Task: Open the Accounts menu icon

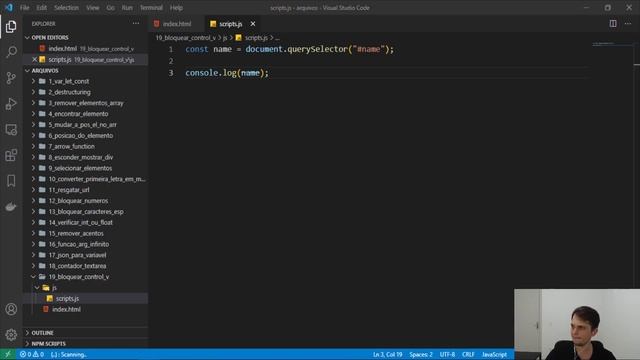Action: (x=11, y=309)
